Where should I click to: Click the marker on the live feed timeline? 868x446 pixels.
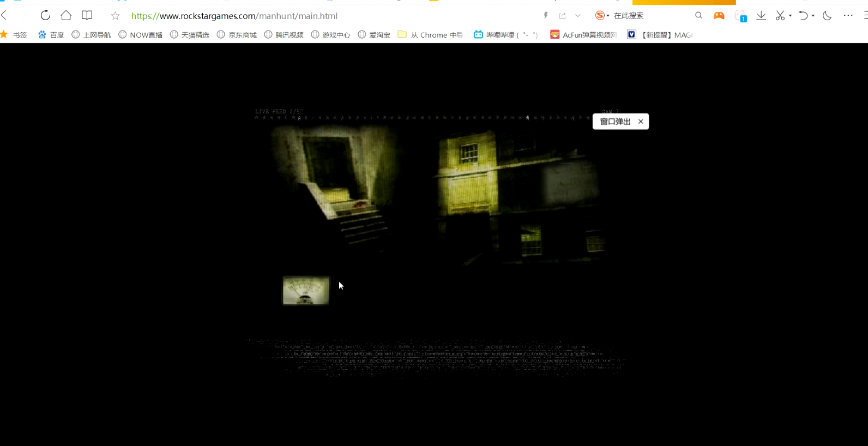(527, 117)
